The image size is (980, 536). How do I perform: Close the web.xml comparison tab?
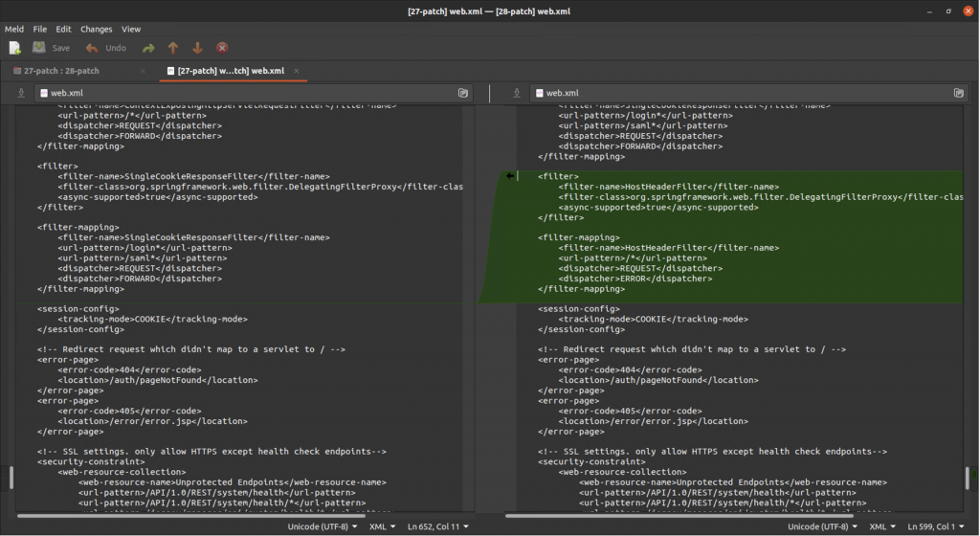(x=297, y=71)
